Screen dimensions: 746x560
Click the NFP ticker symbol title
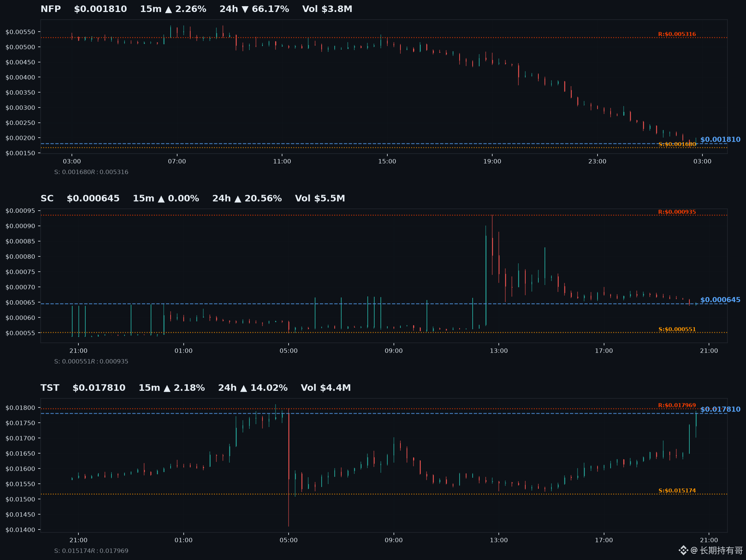click(51, 9)
